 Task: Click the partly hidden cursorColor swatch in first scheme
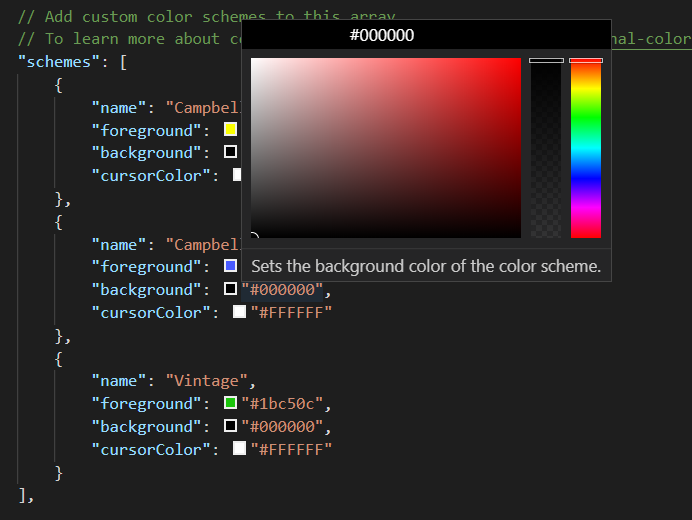[237, 175]
